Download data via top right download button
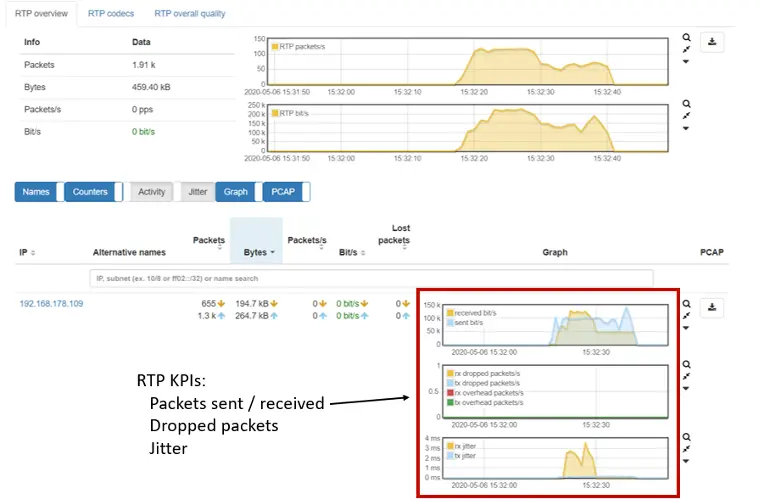 (712, 42)
